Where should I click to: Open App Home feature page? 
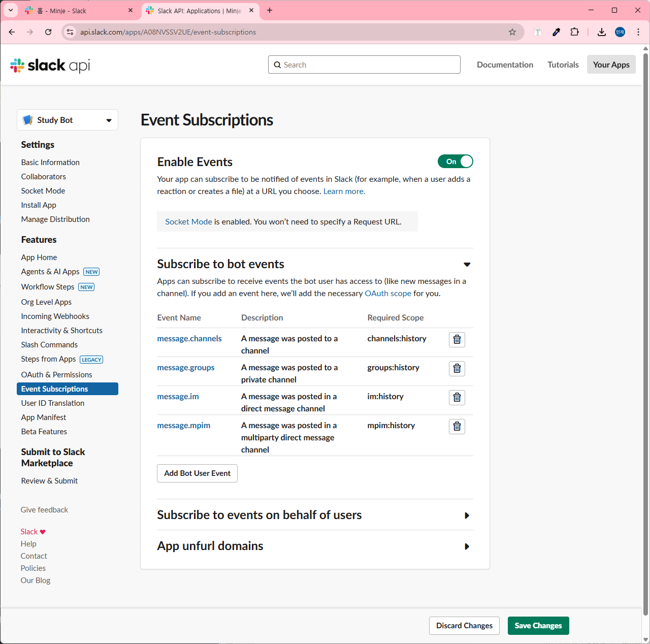point(39,257)
